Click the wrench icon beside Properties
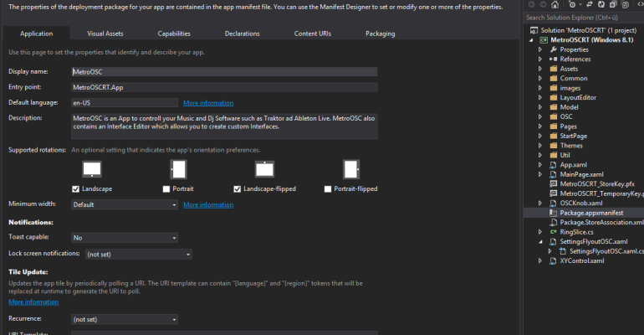 553,49
